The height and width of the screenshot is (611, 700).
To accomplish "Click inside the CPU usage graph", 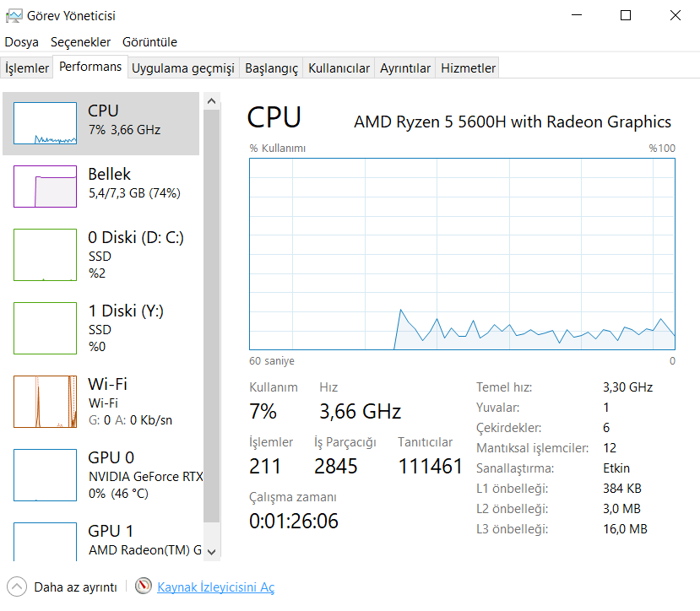I will (x=462, y=253).
